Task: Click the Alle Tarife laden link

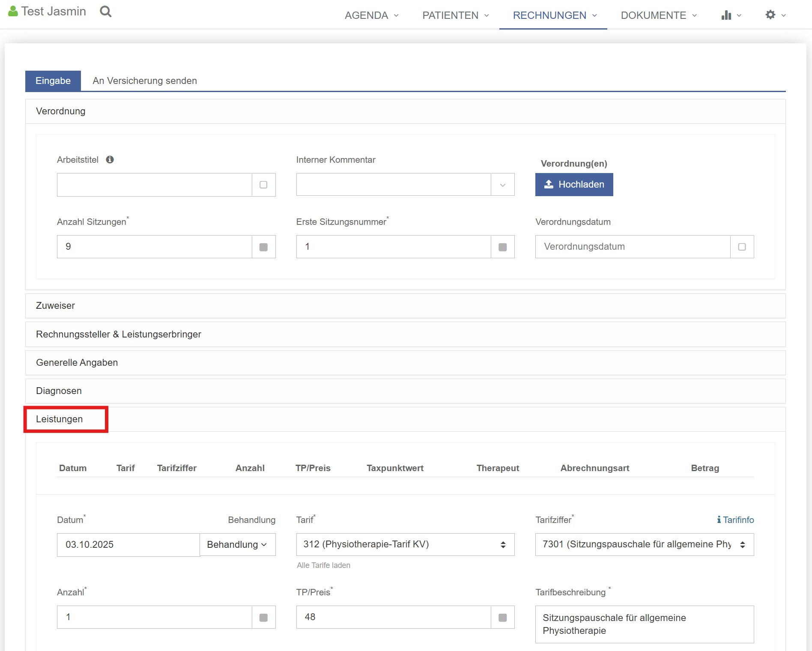Action: pyautogui.click(x=323, y=565)
